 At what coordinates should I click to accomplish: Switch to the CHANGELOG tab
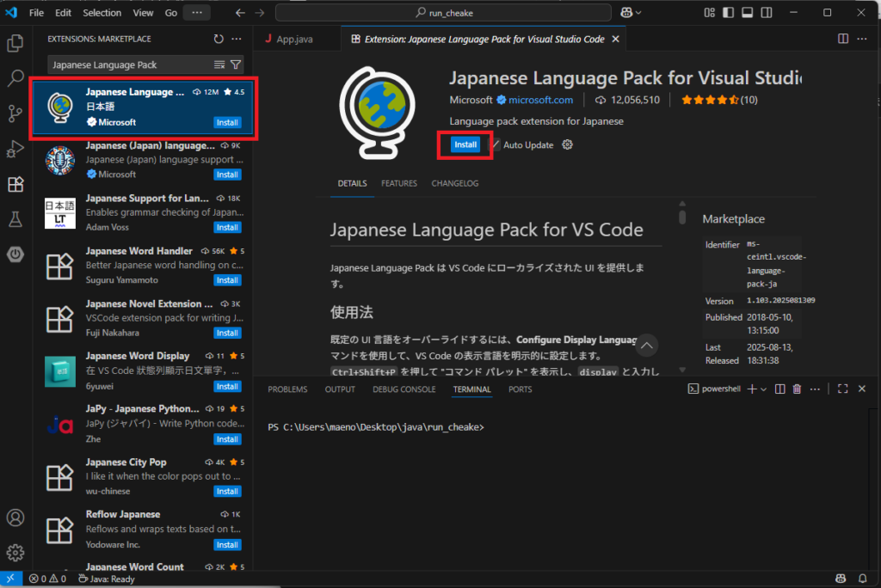454,183
